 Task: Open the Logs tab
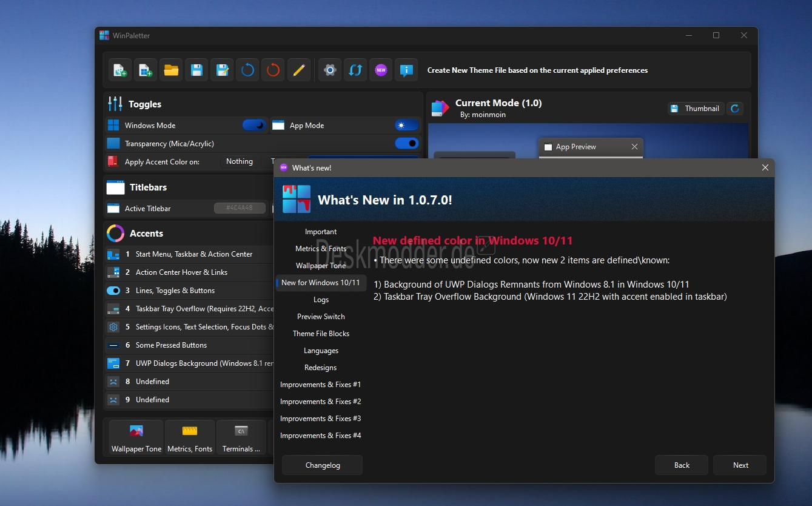[x=321, y=300]
